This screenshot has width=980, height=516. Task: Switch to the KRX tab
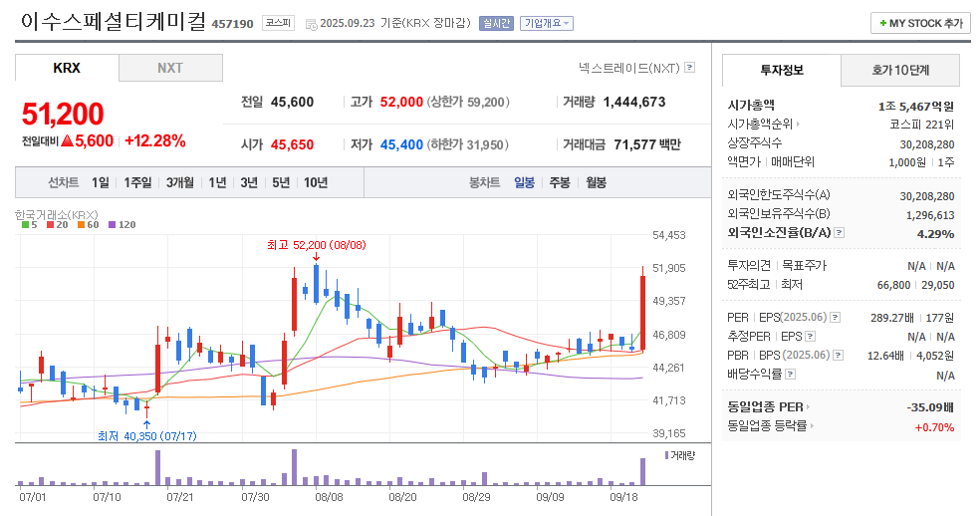(67, 68)
